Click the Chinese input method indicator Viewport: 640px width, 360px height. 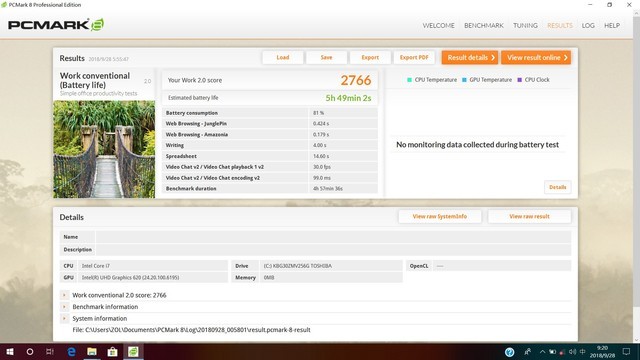582,352
